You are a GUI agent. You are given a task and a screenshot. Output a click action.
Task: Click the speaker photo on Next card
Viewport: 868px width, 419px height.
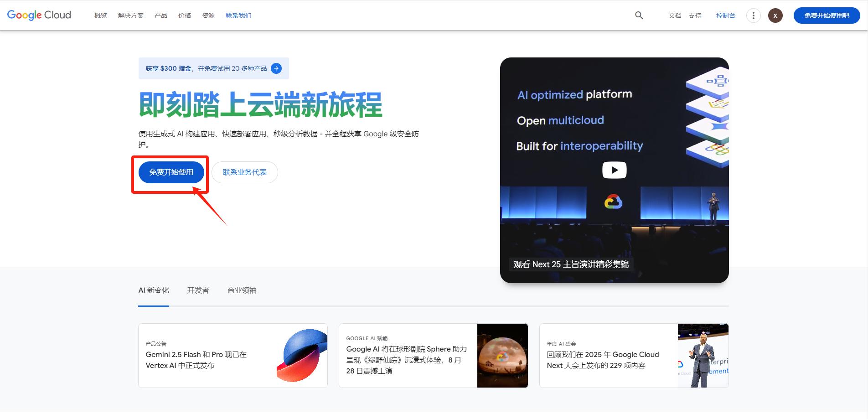(703, 356)
